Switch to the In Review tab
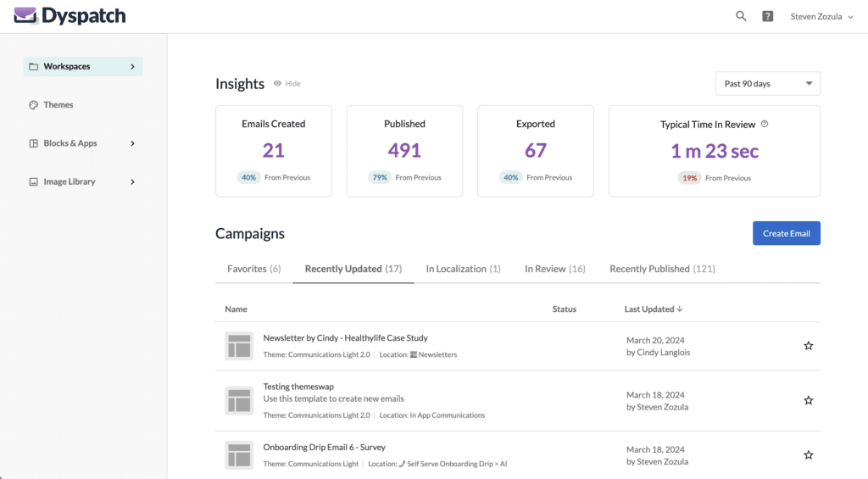 click(x=554, y=269)
